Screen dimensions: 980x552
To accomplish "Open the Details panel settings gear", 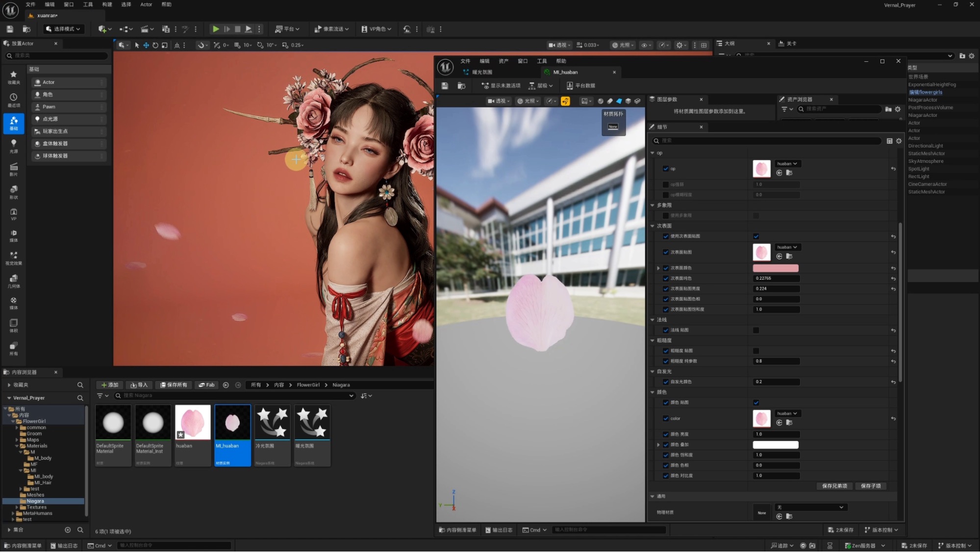I will coord(899,141).
